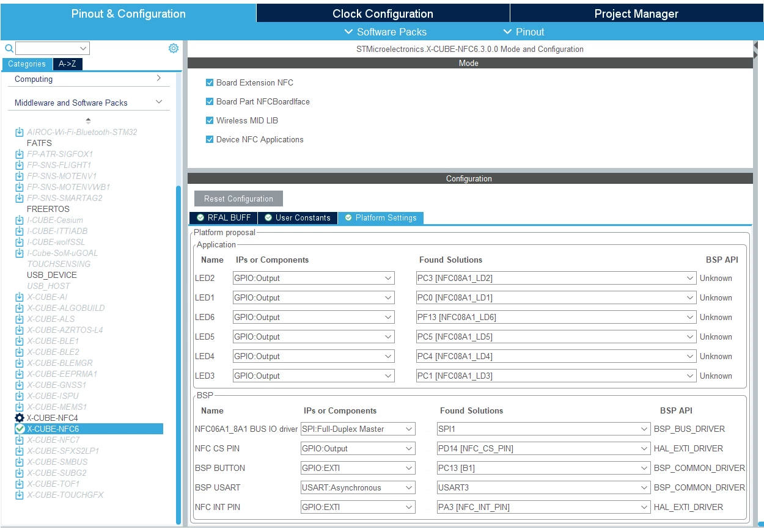Select User Constants tab
This screenshot has height=532, width=764.
coord(298,217)
